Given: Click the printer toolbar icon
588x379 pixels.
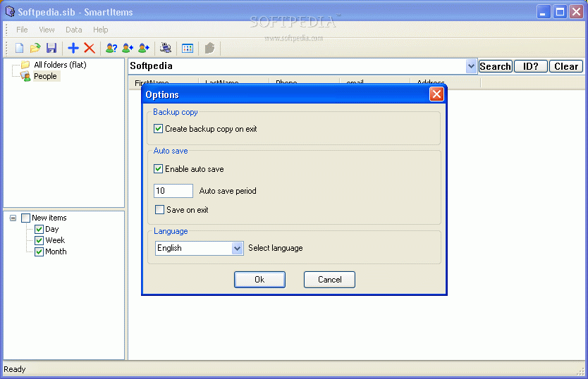Looking at the screenshot, I should click(x=166, y=48).
